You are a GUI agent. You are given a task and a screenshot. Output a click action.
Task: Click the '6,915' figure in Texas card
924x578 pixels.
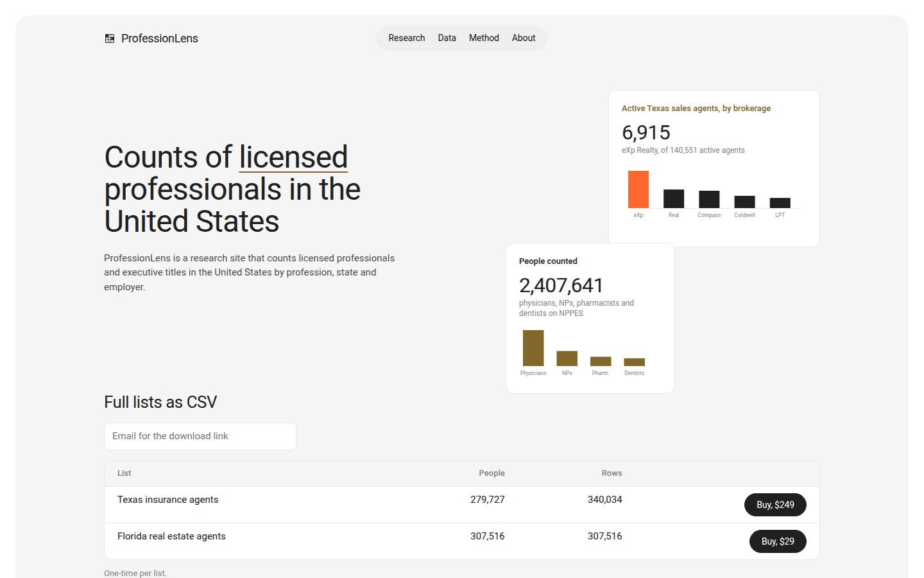pos(646,132)
